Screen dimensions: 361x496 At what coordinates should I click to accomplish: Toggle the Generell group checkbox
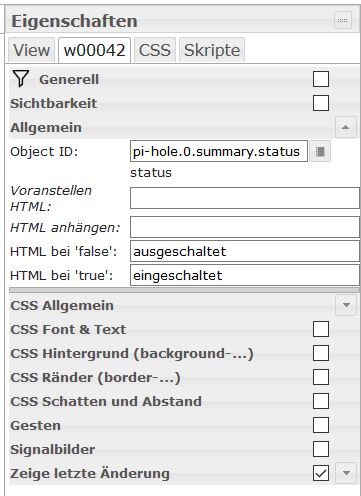pyautogui.click(x=321, y=79)
